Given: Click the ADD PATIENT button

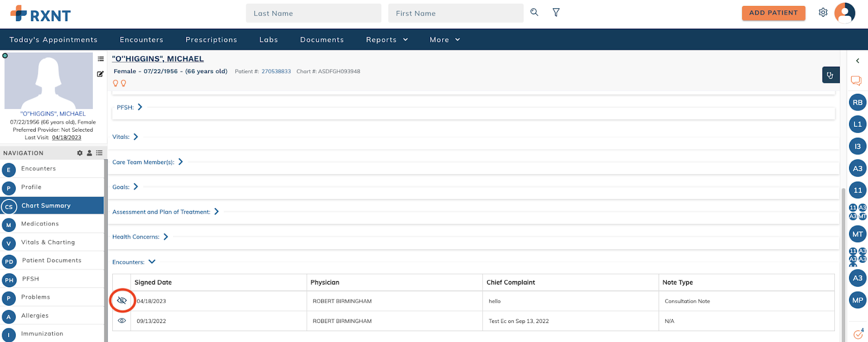Looking at the screenshot, I should point(773,13).
